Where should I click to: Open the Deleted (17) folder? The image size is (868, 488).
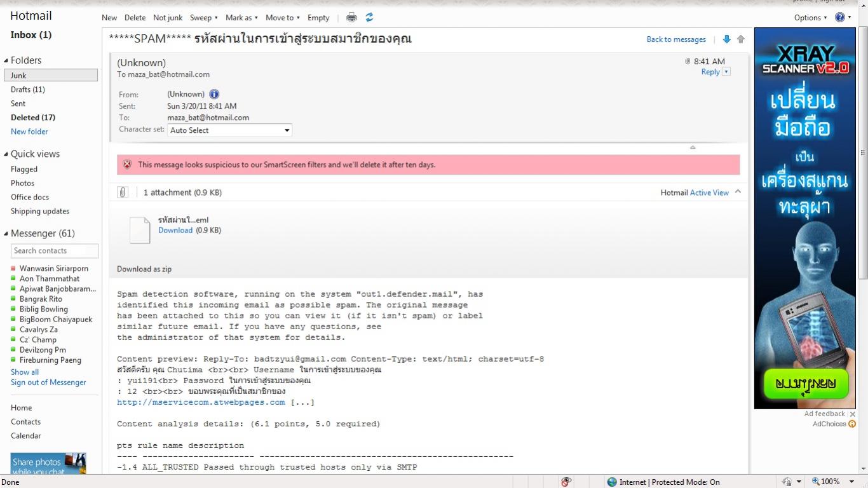point(33,118)
